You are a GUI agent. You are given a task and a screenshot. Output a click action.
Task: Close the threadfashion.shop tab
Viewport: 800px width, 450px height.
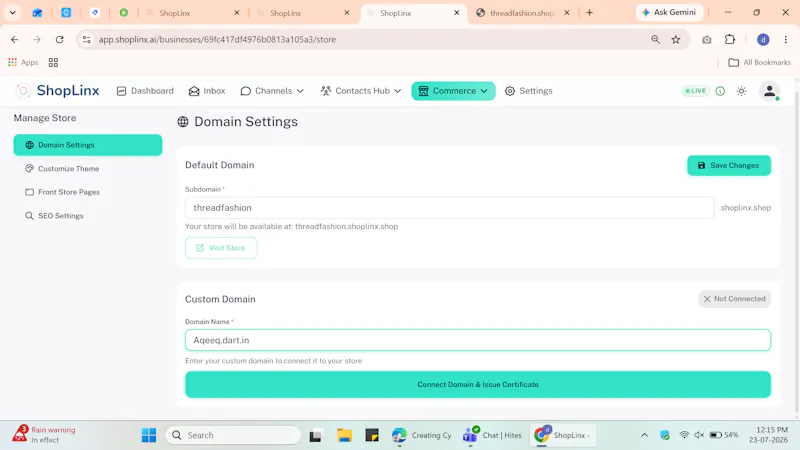click(x=566, y=13)
